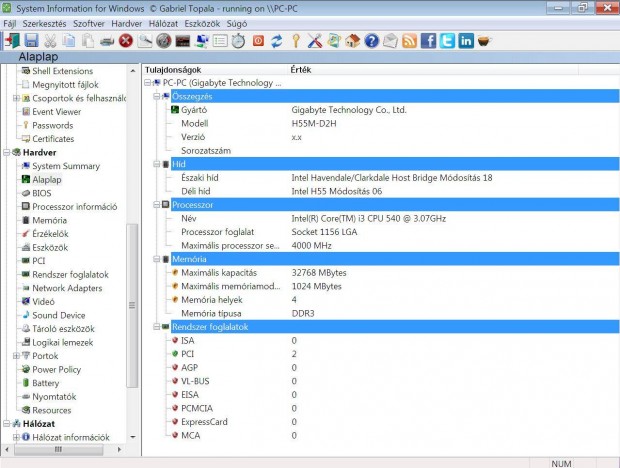The width and height of the screenshot is (620, 468).
Task: Select BIOS in the hardware tree
Action: pos(41,193)
